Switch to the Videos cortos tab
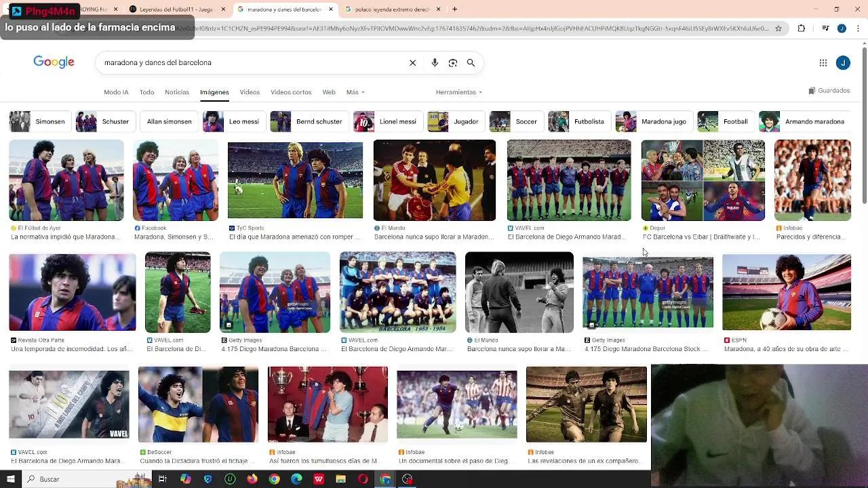Screen dimensions: 868x488 291,92
